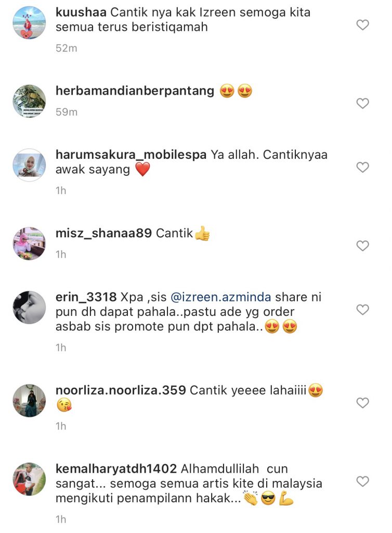Like kuushaa's comment with the heart
The image size is (392, 533).
tap(362, 25)
